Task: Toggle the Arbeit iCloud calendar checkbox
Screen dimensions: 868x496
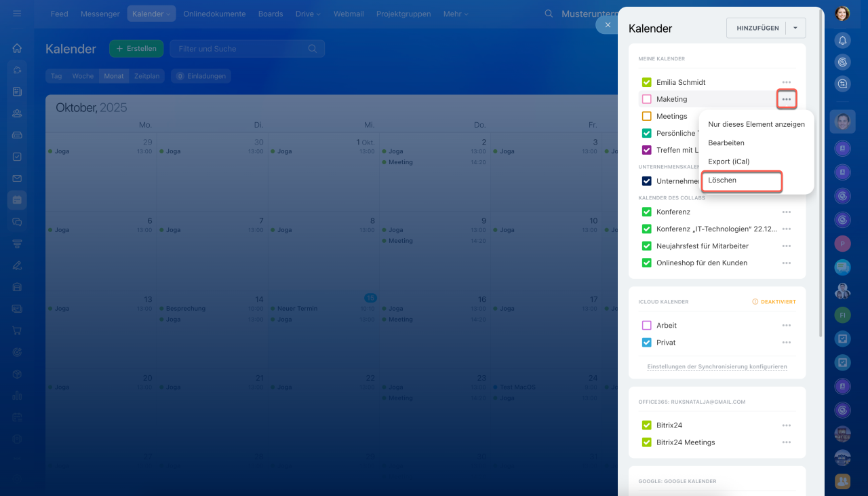Action: (x=646, y=326)
